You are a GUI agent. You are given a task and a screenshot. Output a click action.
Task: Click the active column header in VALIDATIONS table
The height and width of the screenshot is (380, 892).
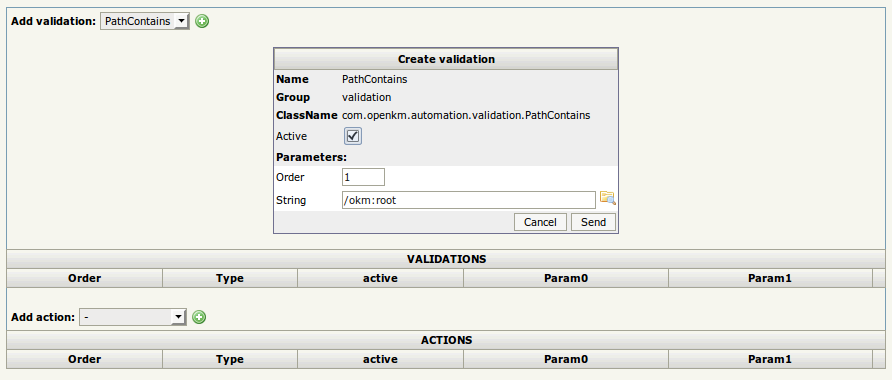[x=380, y=278]
